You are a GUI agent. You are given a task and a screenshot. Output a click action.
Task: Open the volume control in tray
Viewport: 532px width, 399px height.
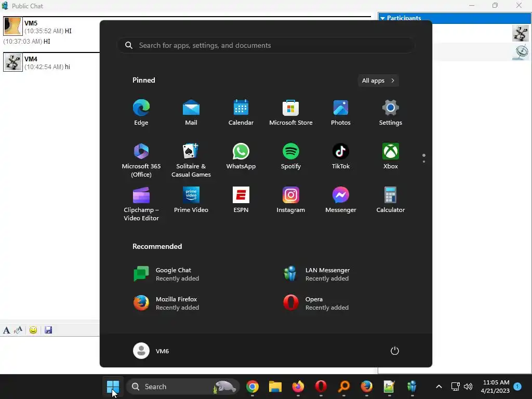click(468, 387)
